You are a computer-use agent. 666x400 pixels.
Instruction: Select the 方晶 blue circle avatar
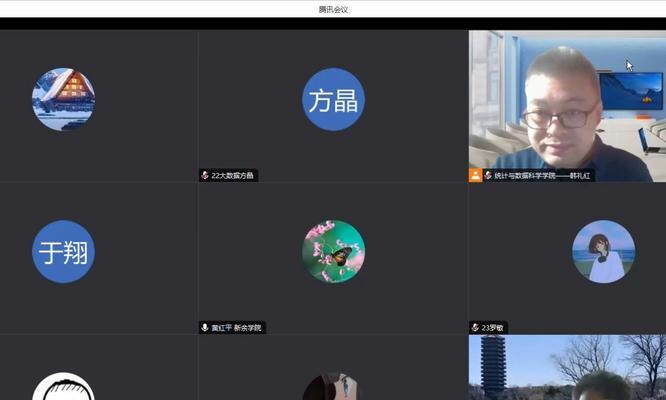(x=333, y=99)
